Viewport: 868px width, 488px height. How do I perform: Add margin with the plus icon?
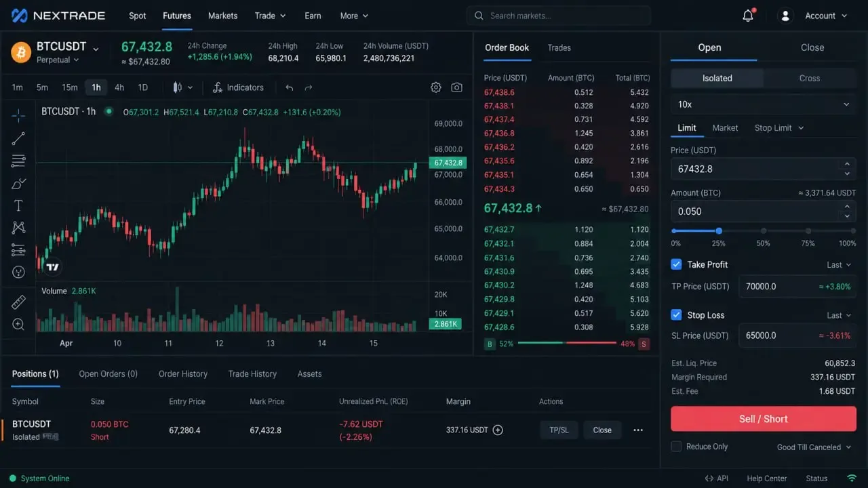coord(498,430)
